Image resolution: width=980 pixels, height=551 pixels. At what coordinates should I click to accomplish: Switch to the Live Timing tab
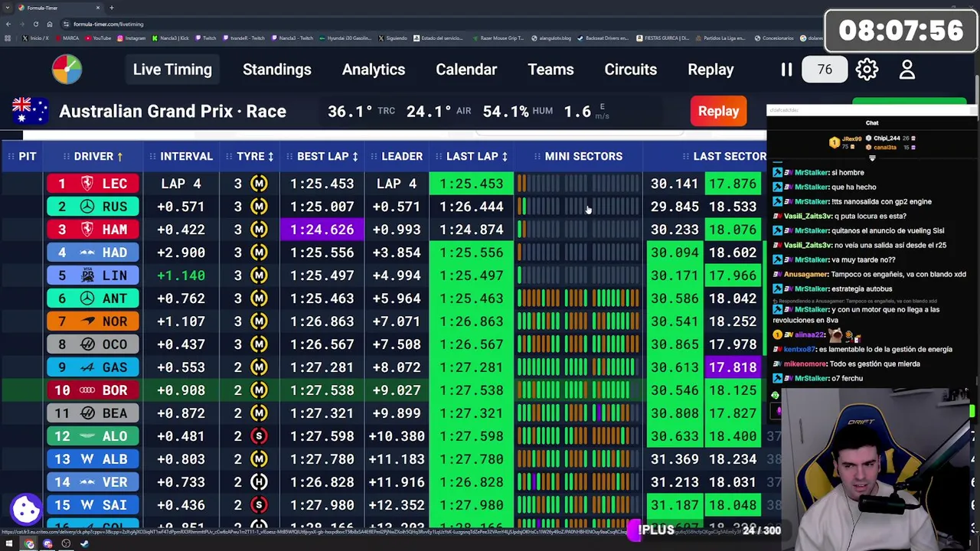tap(172, 70)
